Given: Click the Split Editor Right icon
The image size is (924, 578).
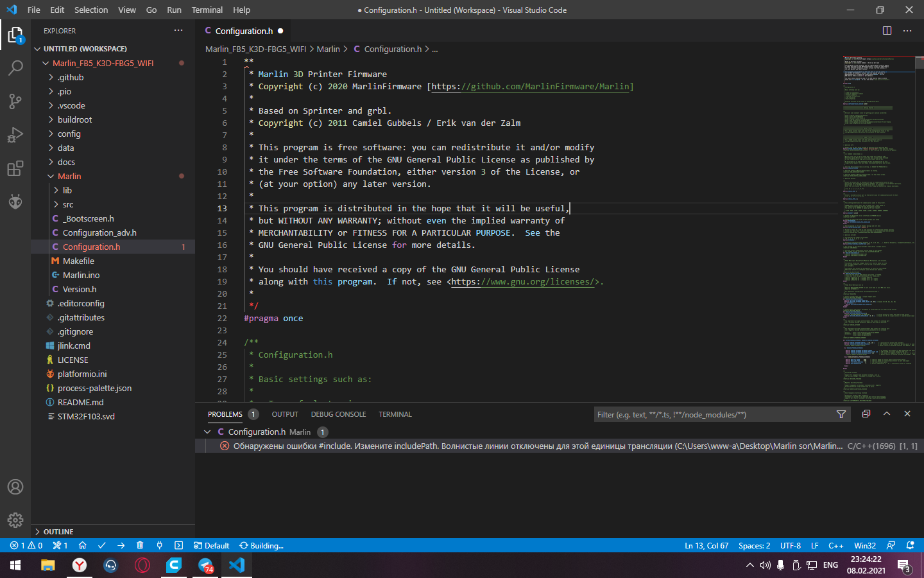Looking at the screenshot, I should [887, 31].
